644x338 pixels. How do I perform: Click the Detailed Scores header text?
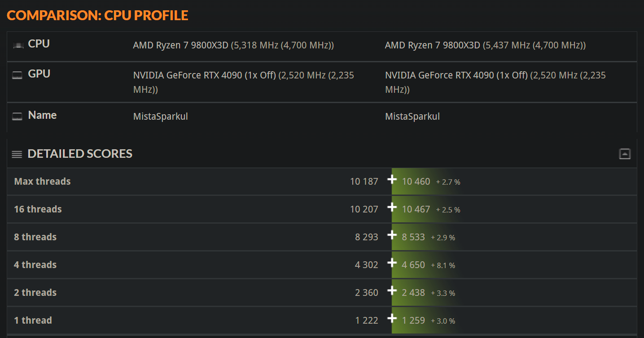pos(80,154)
